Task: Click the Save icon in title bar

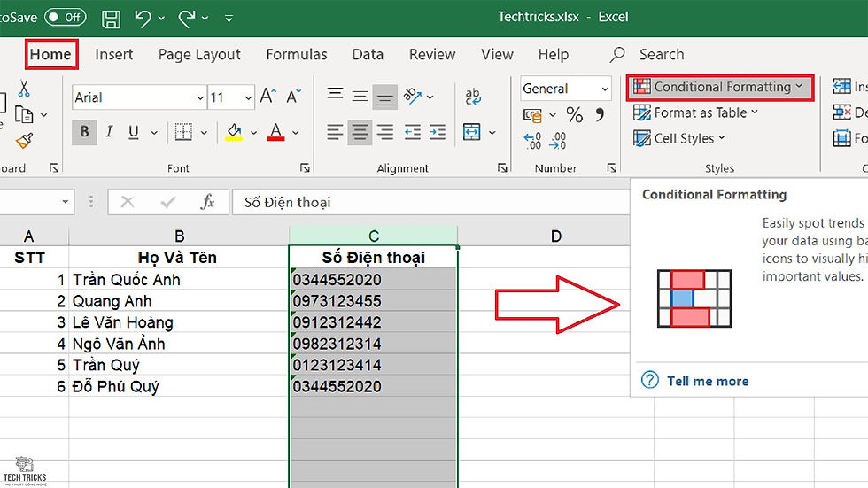Action: point(111,19)
